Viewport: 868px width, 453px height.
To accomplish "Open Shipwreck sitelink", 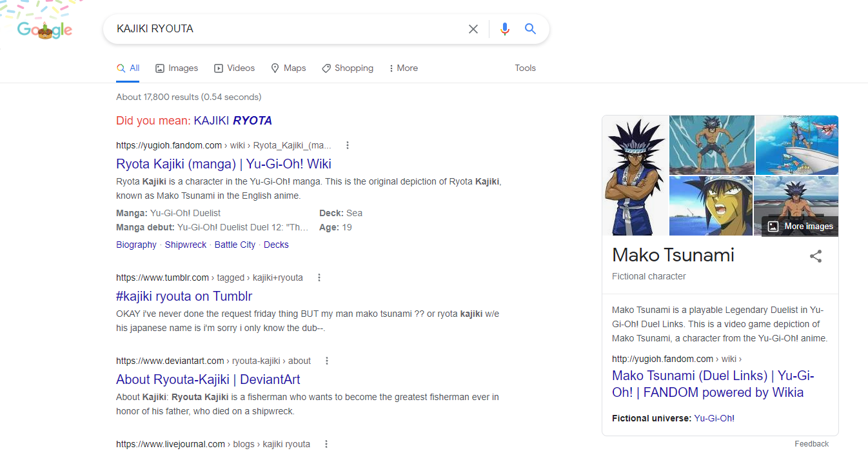I will coord(186,245).
